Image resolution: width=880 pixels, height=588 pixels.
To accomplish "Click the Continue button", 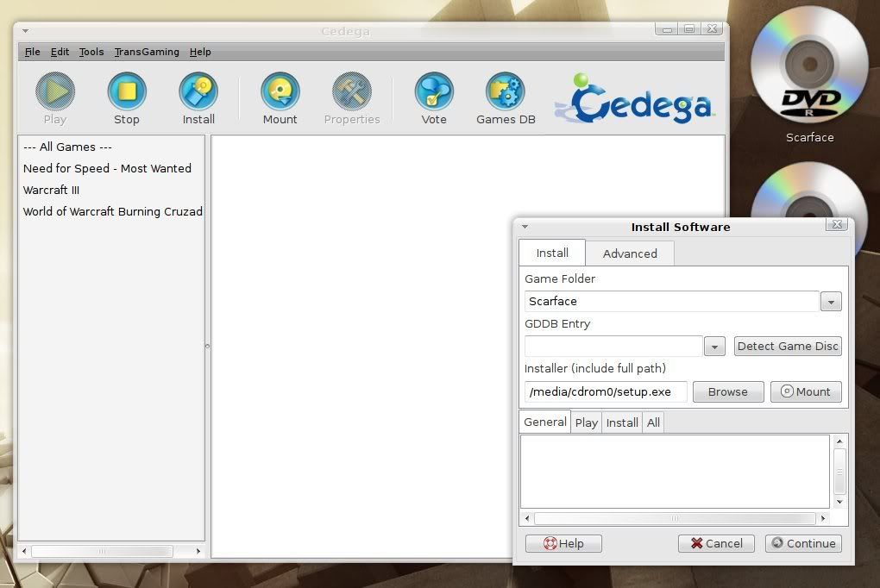I will tap(803, 543).
